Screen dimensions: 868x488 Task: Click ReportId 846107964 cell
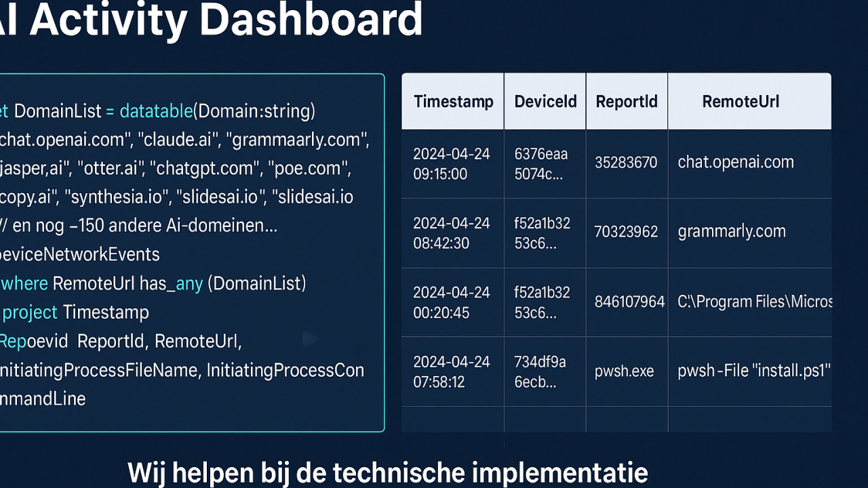[629, 302]
